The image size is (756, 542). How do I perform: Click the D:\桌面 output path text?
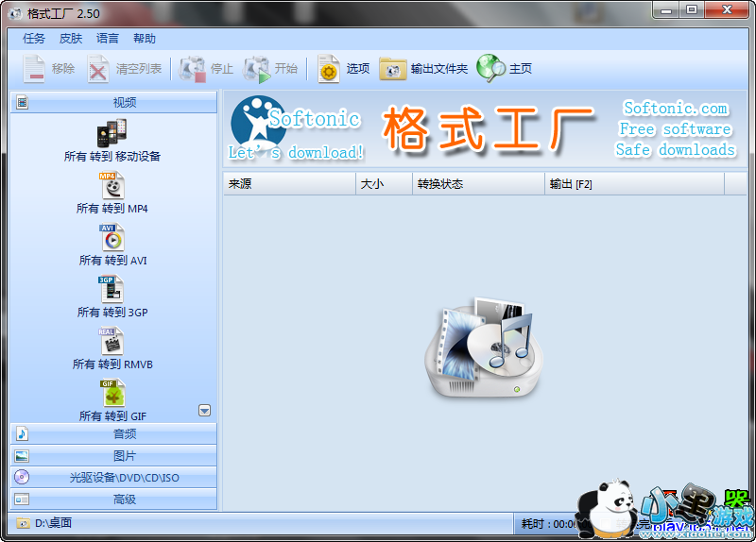[54, 523]
